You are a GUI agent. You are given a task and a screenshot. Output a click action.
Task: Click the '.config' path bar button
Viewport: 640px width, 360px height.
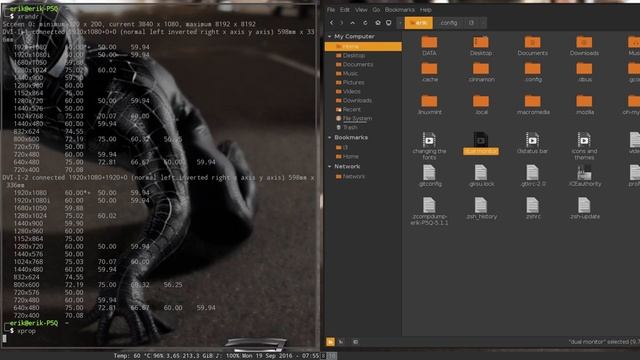coord(449,23)
